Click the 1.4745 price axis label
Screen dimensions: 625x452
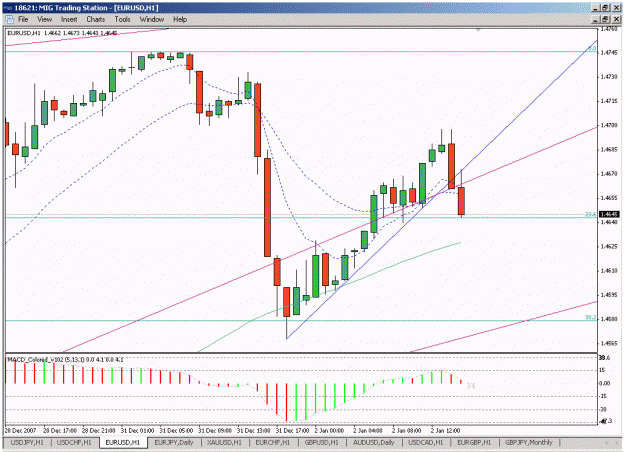(x=609, y=53)
